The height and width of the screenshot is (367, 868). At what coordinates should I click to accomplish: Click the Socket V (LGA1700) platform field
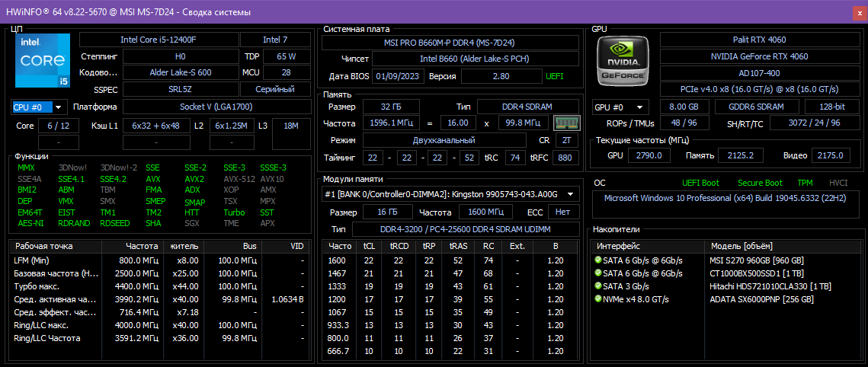216,107
